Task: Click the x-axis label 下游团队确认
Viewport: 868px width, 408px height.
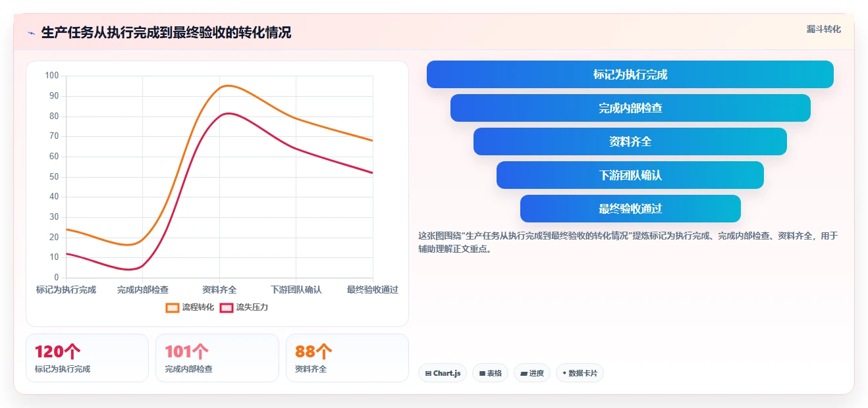Action: click(296, 290)
